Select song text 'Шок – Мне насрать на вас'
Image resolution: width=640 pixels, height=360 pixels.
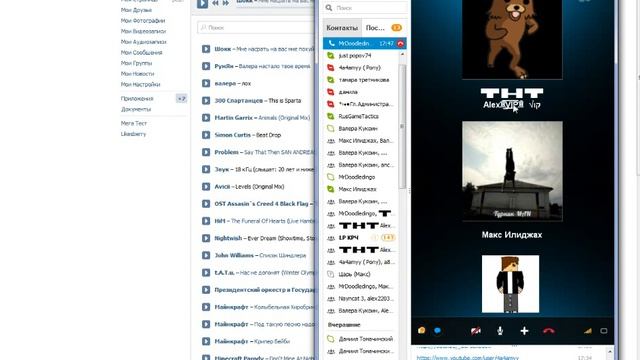point(264,49)
